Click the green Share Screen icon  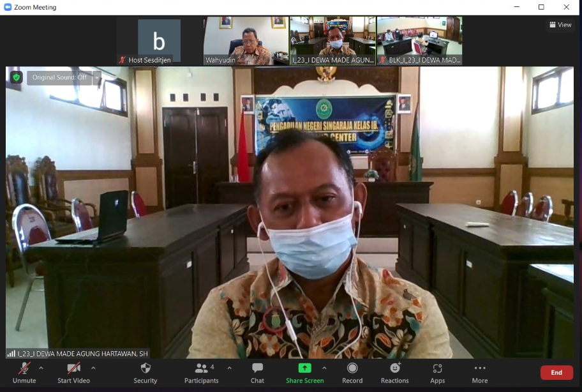tap(304, 368)
